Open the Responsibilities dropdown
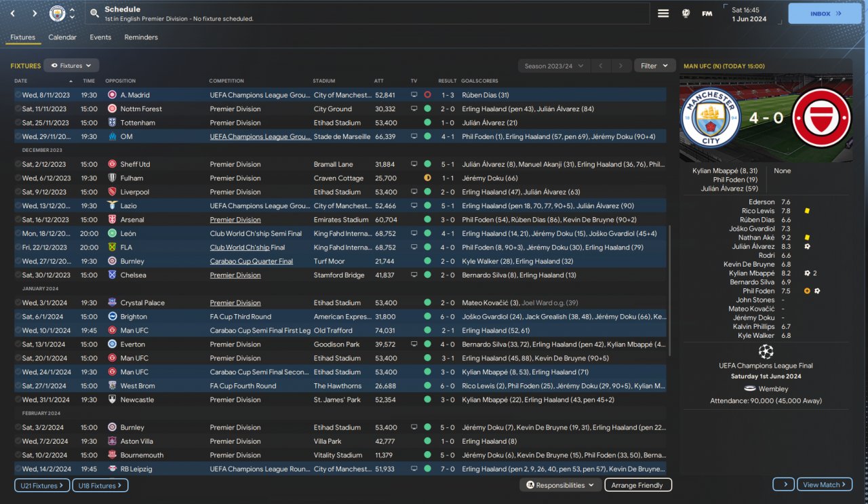Image resolution: width=868 pixels, height=504 pixels. pos(560,485)
